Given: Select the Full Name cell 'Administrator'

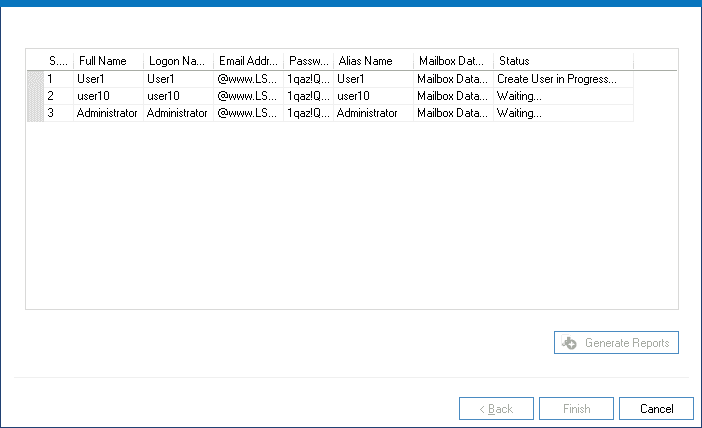Looking at the screenshot, I should click(x=108, y=113).
